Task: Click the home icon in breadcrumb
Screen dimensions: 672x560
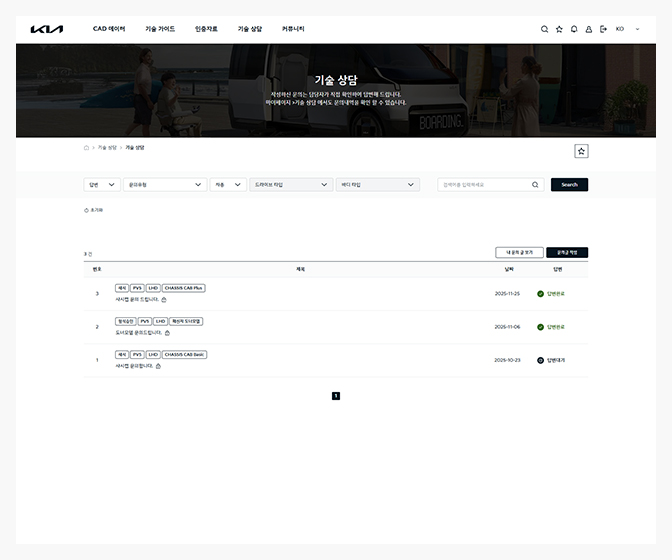Action: (87, 147)
